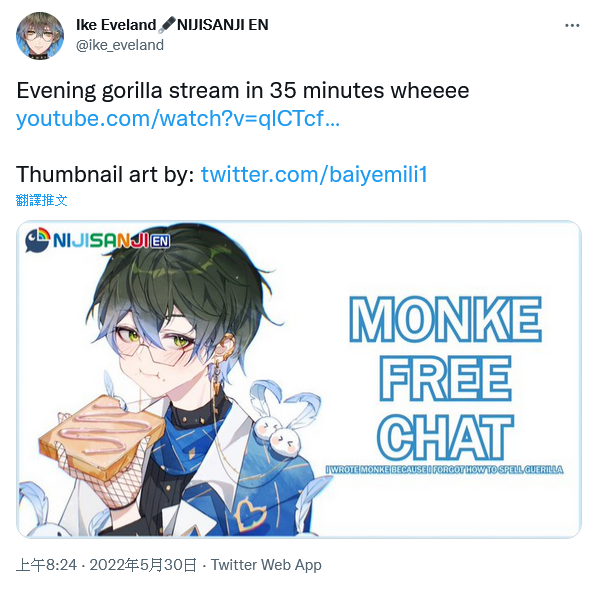Open the youtube.com/watch stream link
Viewport: 598px width, 591px height.
[178, 119]
